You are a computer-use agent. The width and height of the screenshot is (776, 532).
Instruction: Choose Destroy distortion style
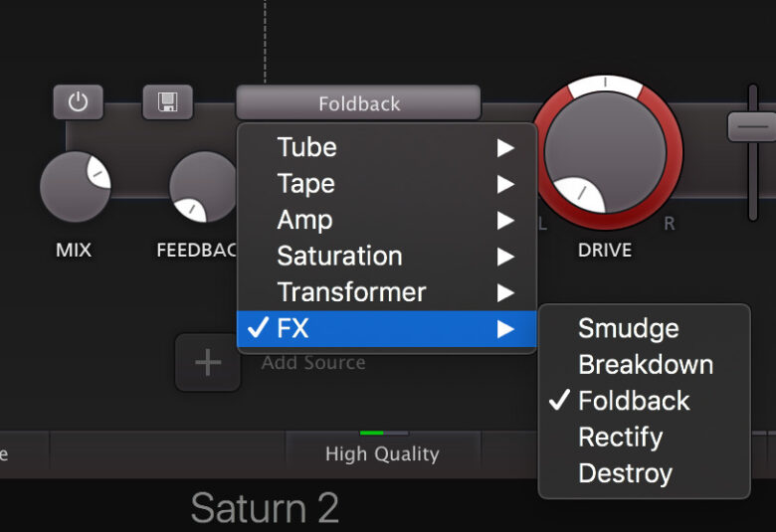tap(645, 473)
